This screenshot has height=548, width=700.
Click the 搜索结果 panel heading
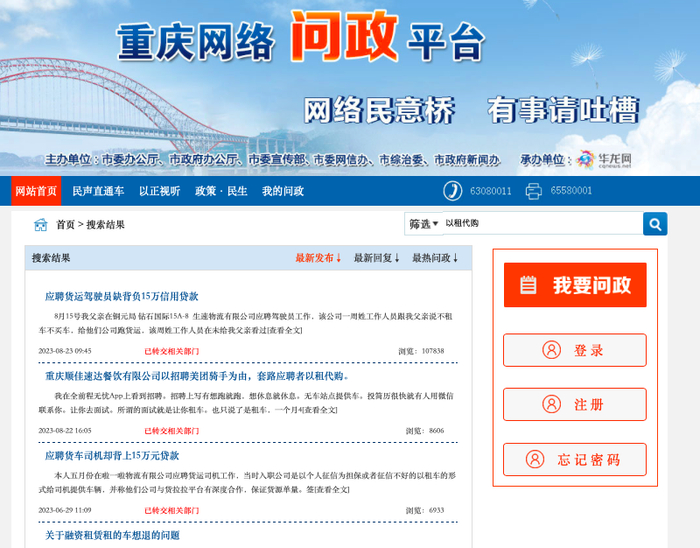point(51,258)
